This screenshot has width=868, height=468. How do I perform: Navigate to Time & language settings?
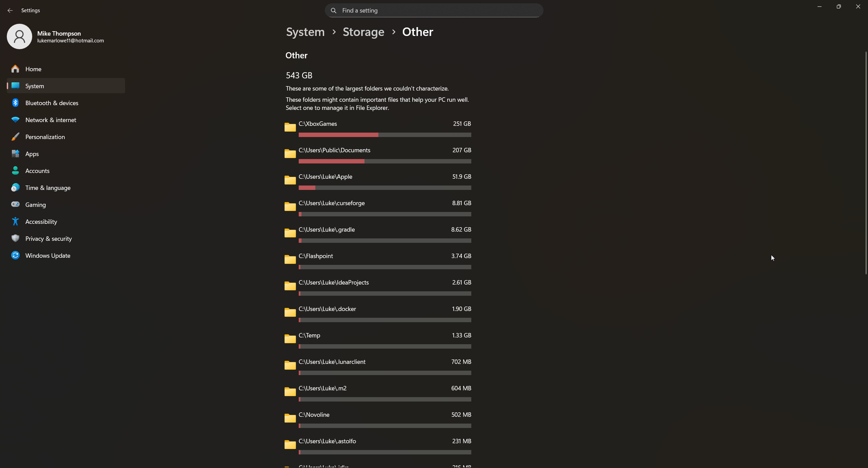coord(48,188)
